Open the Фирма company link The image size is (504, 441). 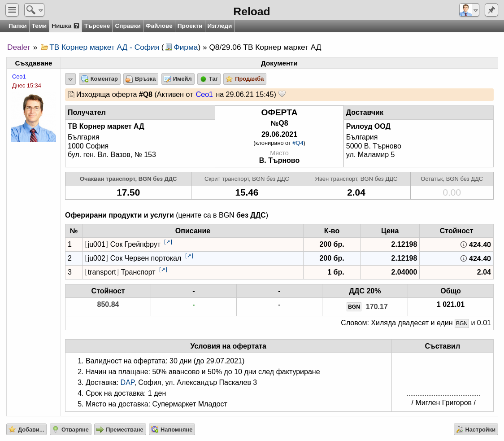tap(186, 47)
